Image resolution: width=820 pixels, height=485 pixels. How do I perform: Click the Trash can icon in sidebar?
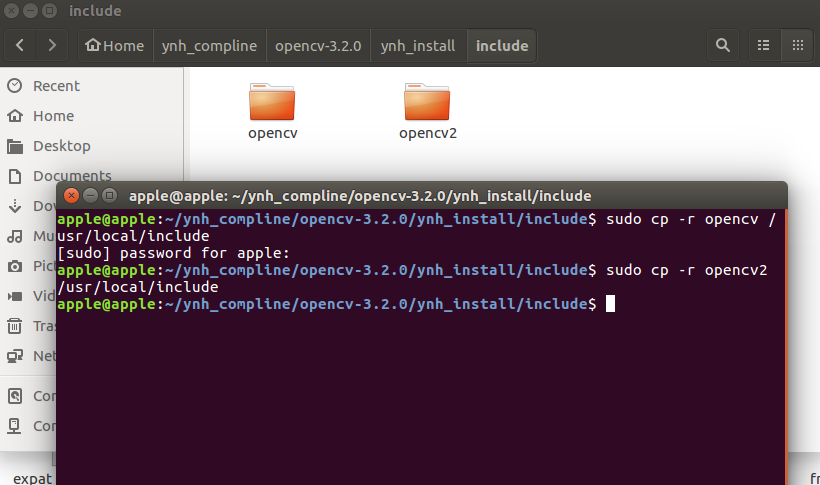(15, 326)
